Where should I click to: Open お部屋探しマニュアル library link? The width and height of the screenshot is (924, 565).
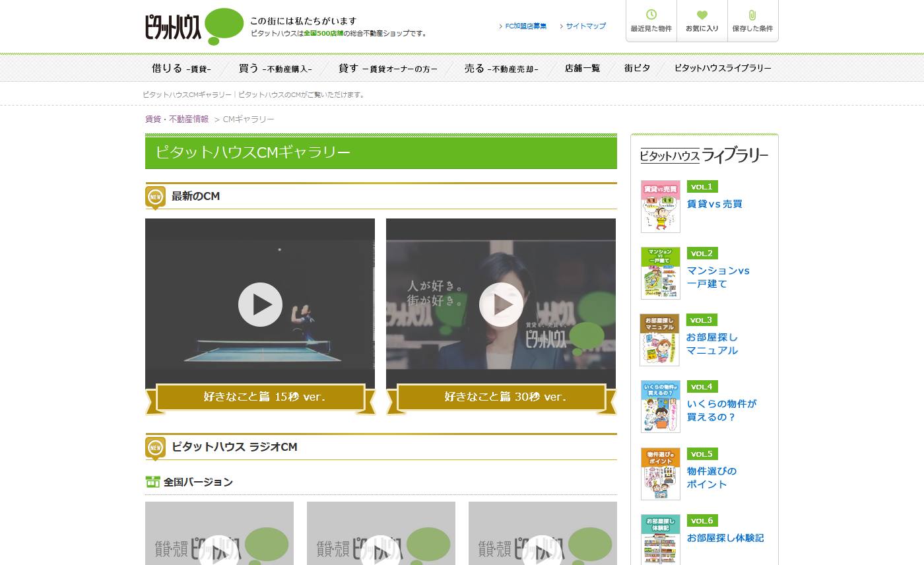tap(712, 344)
